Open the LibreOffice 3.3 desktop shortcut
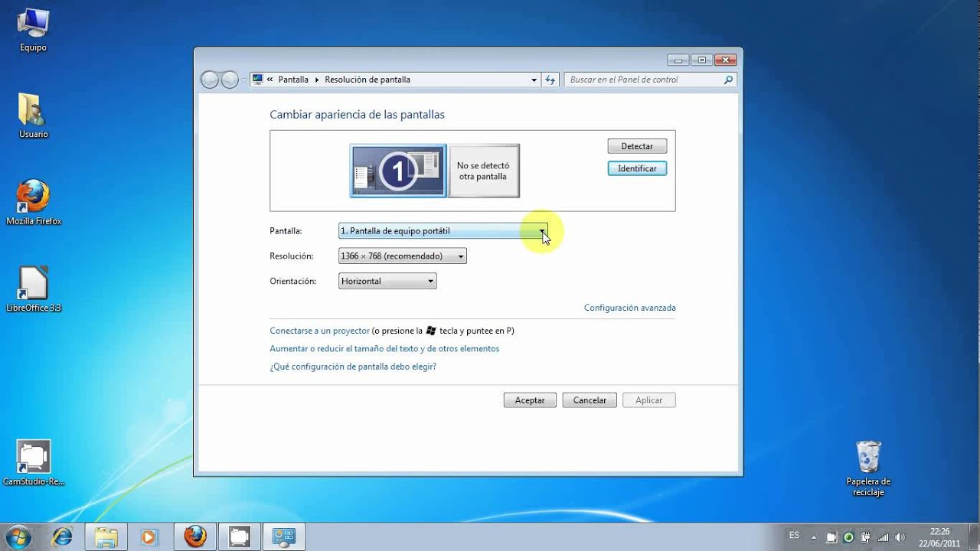Screen dimensions: 980x551 [x=34, y=289]
